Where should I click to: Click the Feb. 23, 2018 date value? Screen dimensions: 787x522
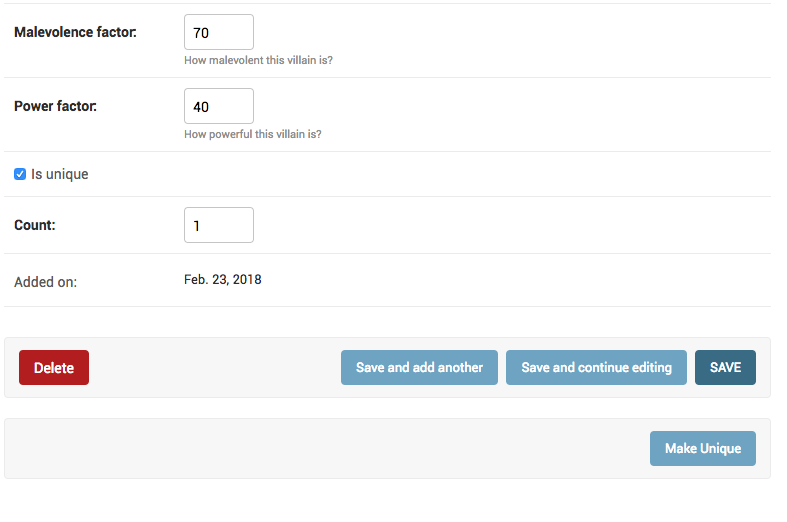(x=223, y=280)
